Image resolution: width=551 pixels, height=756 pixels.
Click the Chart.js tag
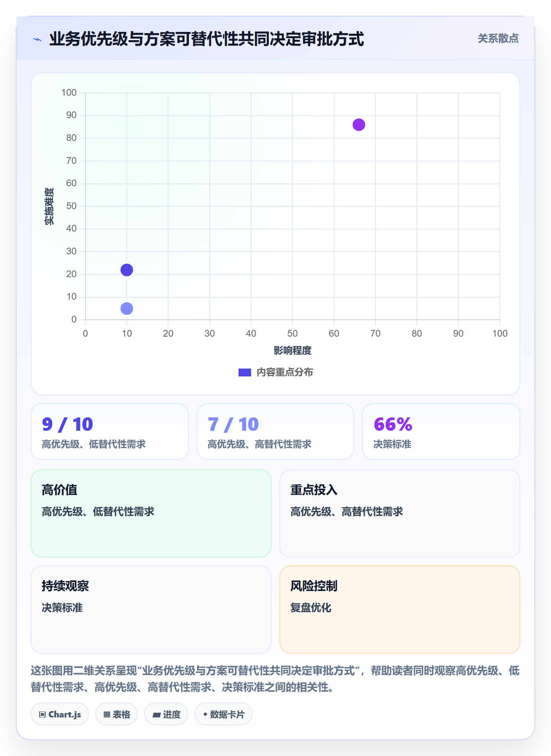coord(60,714)
